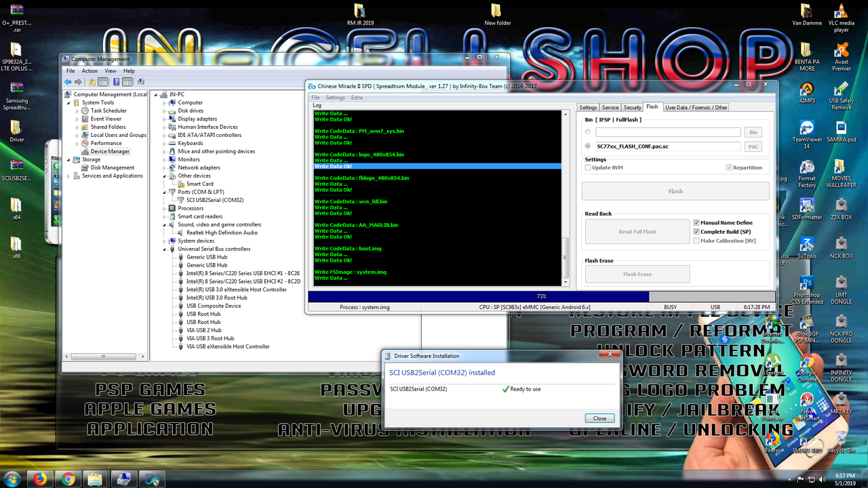
Task: Open Avast Premier desktop icon
Action: (x=841, y=58)
